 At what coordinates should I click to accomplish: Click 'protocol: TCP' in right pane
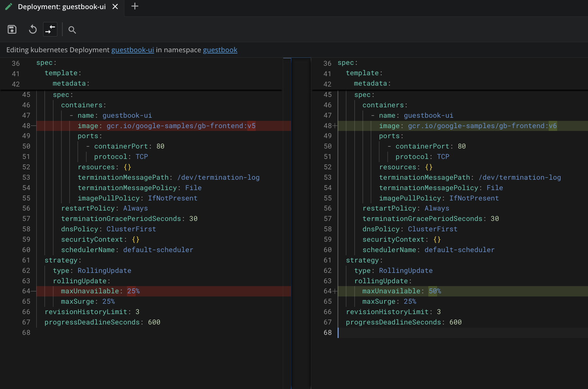tap(422, 157)
